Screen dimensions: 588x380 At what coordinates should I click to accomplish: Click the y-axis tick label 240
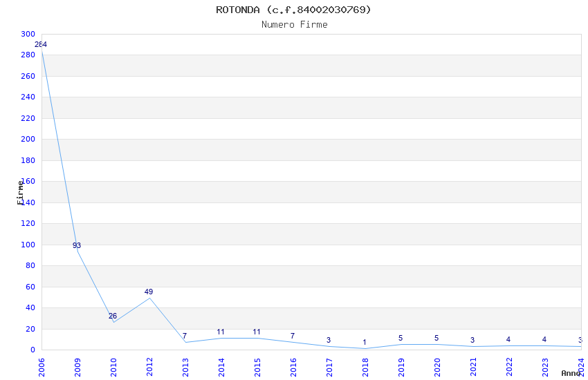(28, 97)
